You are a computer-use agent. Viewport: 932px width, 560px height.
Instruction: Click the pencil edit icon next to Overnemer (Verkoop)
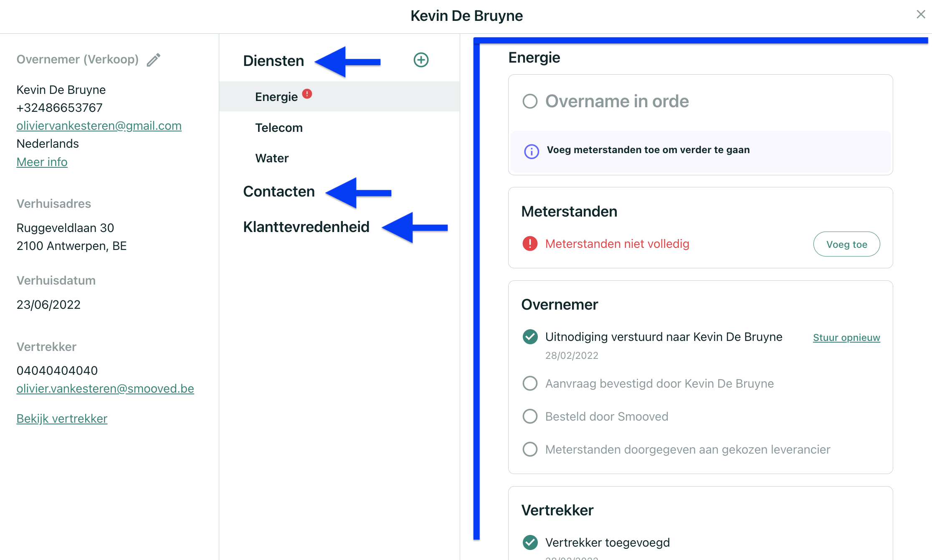[154, 60]
